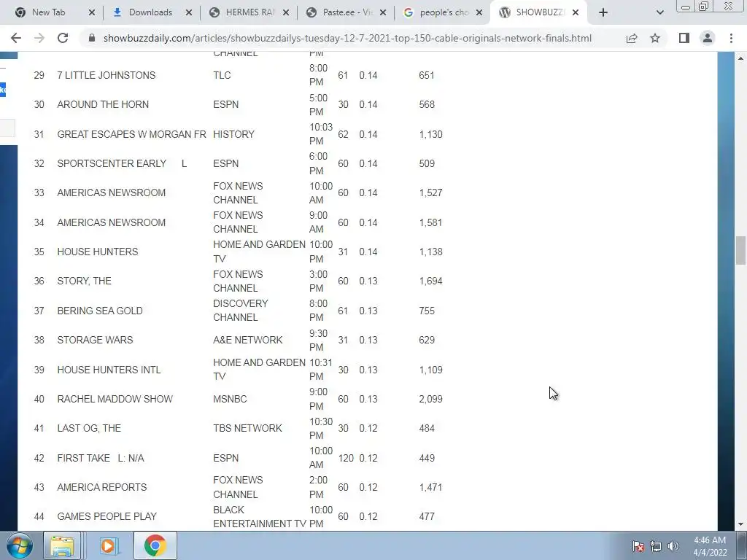Screen dimensions: 747x560
Task: Open the Chrome profile avatar
Action: tap(708, 38)
